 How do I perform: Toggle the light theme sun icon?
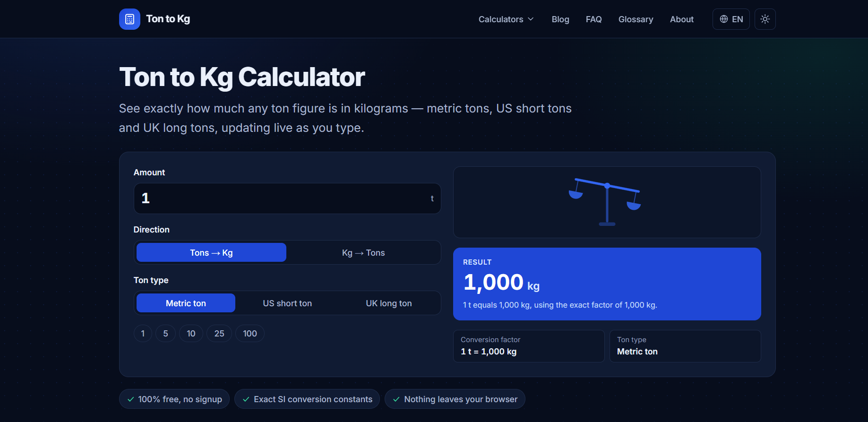(x=765, y=19)
